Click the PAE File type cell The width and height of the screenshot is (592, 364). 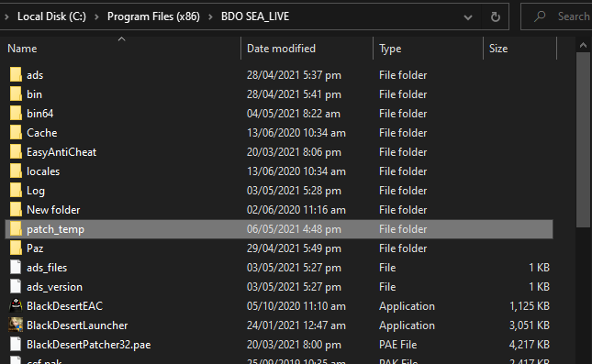(x=398, y=345)
